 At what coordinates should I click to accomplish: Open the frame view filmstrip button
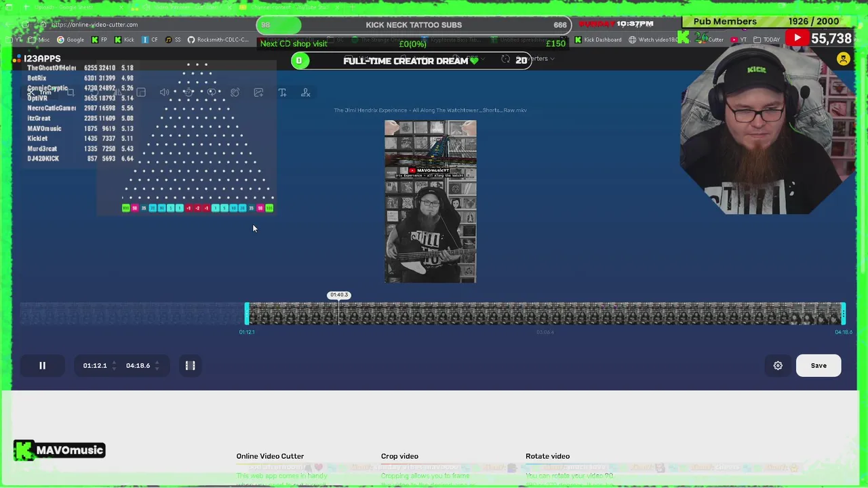pos(191,365)
